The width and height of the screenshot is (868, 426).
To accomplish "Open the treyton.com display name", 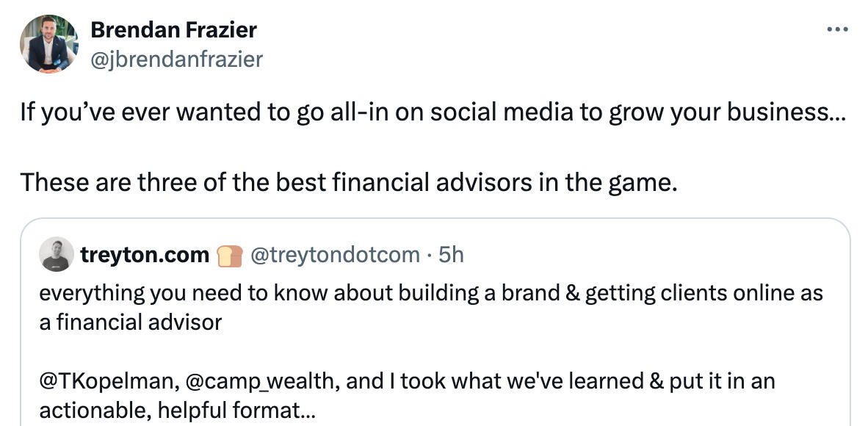I will pos(145,255).
